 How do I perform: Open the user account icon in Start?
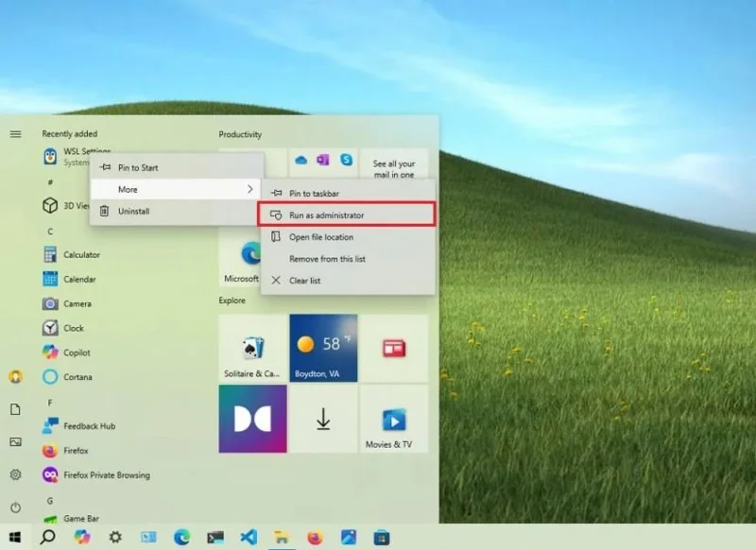pos(15,376)
